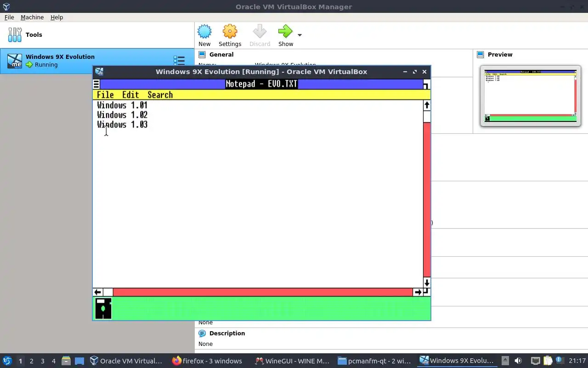Viewport: 588px width, 368px height.
Task: Open Notepad Edit menu in VM
Action: point(130,95)
